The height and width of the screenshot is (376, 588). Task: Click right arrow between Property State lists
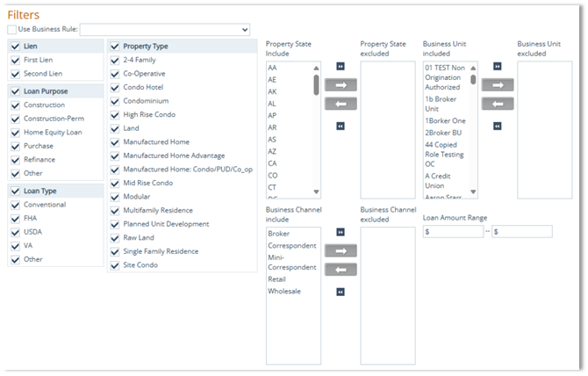coord(341,85)
